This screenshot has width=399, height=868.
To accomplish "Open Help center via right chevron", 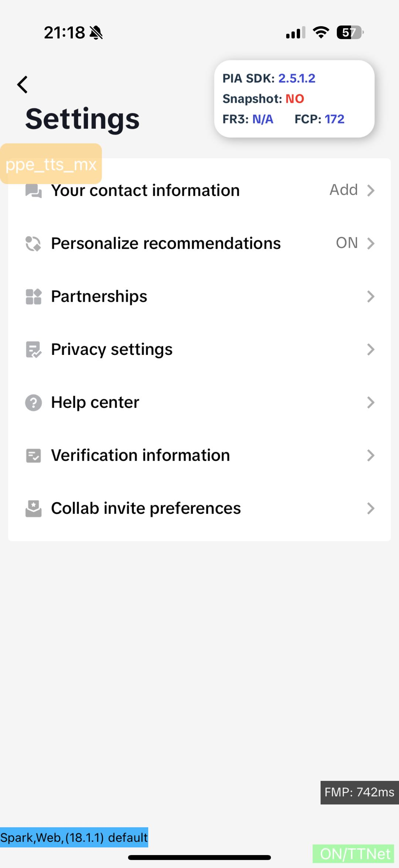I will pyautogui.click(x=371, y=403).
